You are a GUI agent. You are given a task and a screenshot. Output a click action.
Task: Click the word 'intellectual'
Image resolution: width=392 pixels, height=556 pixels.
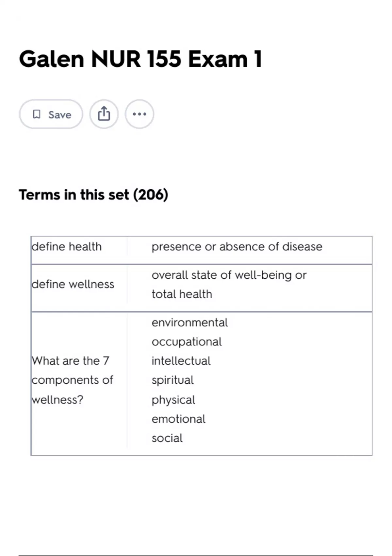pyautogui.click(x=181, y=361)
